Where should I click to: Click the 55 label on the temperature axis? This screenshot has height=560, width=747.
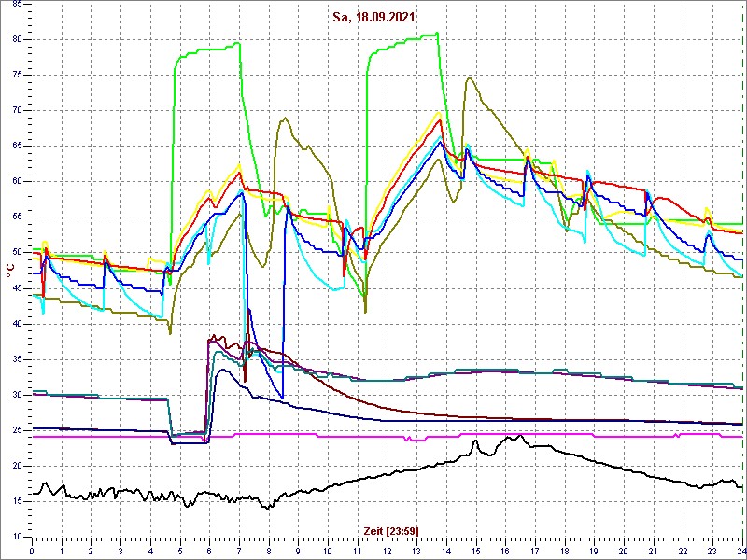[x=16, y=217]
